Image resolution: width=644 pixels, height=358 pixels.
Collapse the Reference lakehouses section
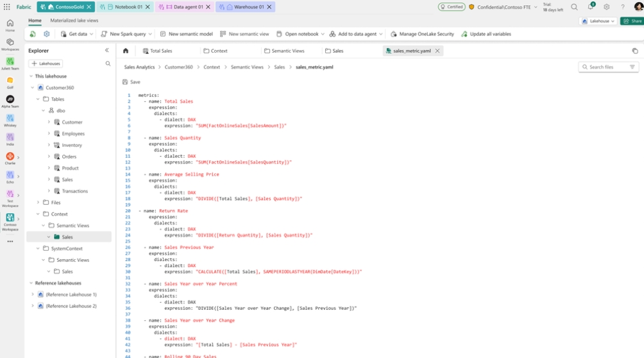pos(31,283)
